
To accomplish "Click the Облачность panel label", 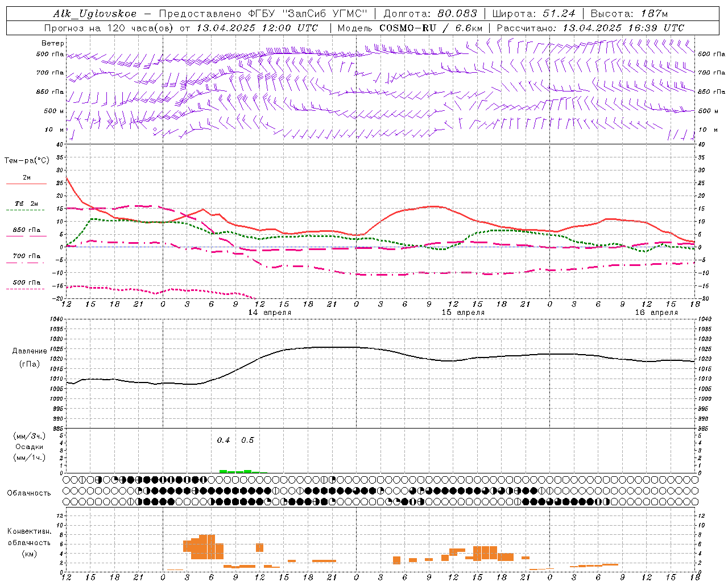I will (29, 493).
